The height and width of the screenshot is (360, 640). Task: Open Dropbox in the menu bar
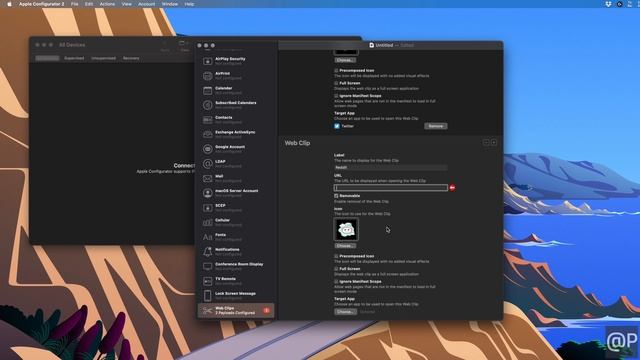(x=608, y=4)
